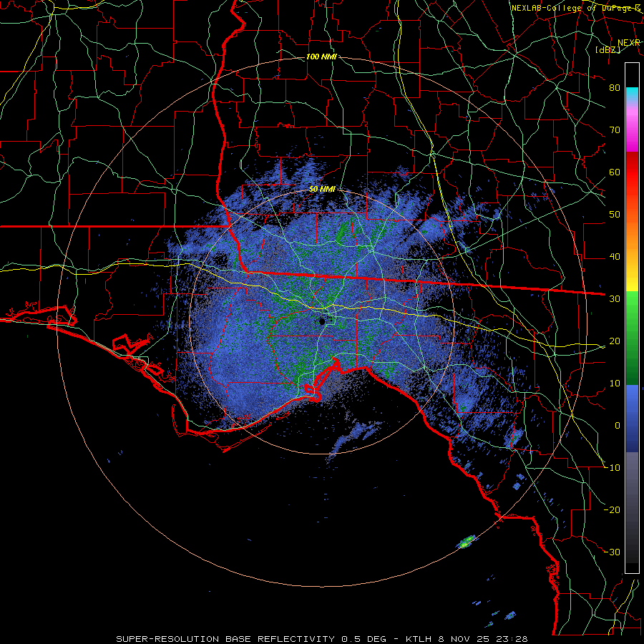644x644 pixels.
Task: Click the -10 value on the dBZ scale
Action: pos(612,467)
